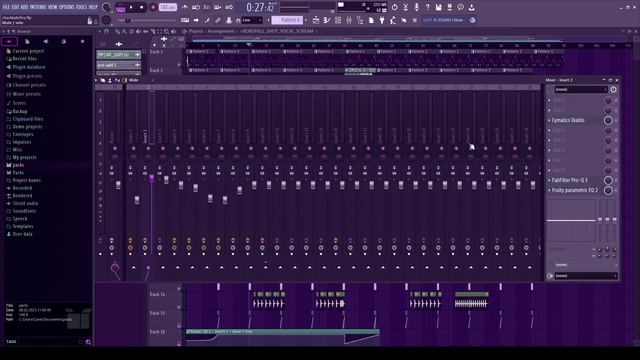640x360 pixels.
Task: Expand the My projects folder
Action: point(24,157)
